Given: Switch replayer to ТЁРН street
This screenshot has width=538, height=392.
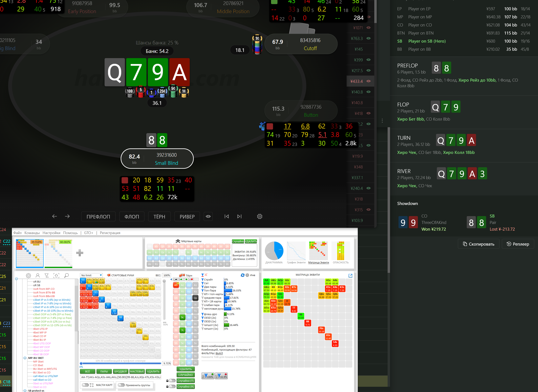Looking at the screenshot, I should pyautogui.click(x=159, y=216).
